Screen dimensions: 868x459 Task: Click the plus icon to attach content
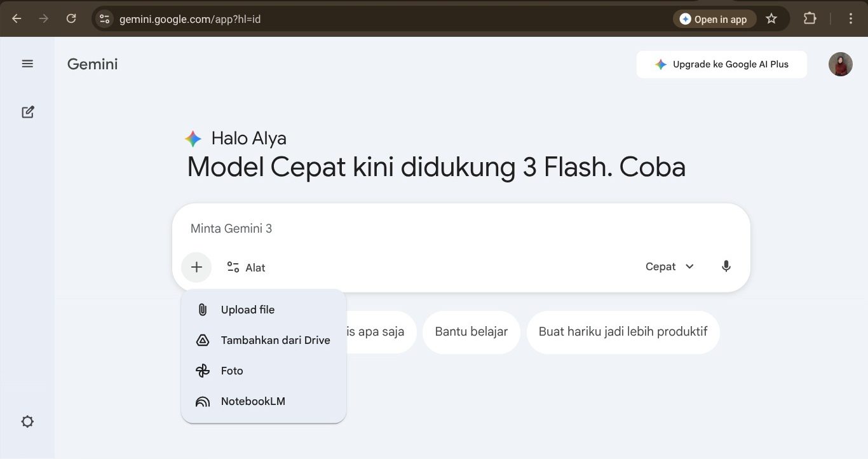click(196, 267)
